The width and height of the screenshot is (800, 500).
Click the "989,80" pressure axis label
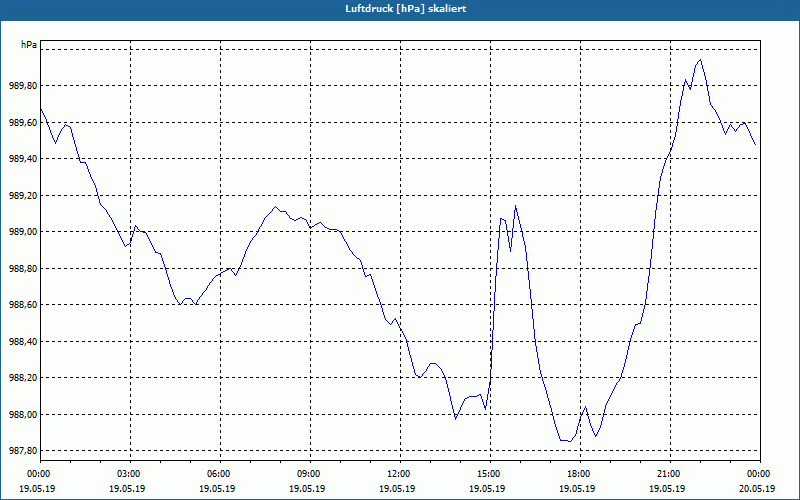pyautogui.click(x=23, y=86)
